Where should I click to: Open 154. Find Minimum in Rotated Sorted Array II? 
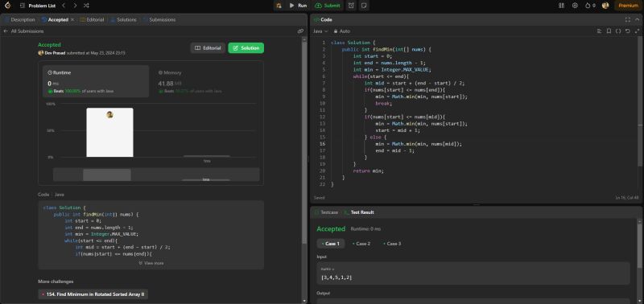(93, 294)
